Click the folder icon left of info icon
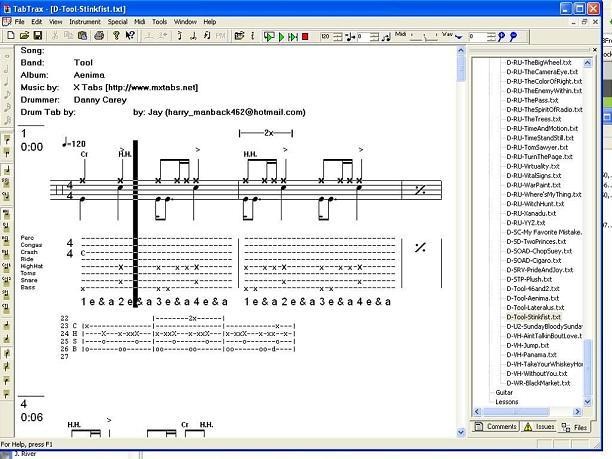 tap(239, 36)
